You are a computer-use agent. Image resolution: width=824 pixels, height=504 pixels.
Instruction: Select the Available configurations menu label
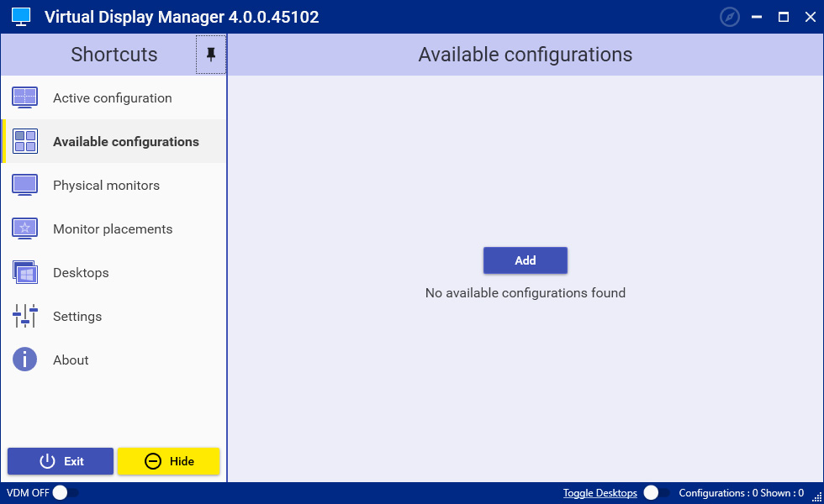point(126,142)
